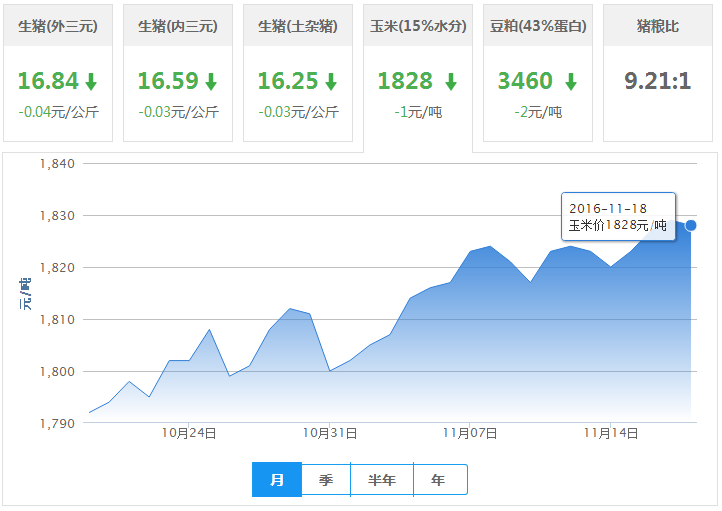722x511 pixels.
Task: Click the 9.21:1 ratio value
Action: point(658,81)
